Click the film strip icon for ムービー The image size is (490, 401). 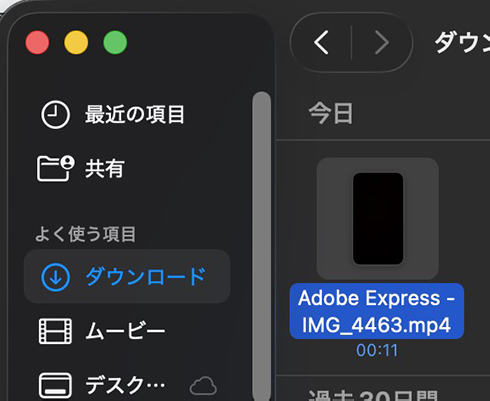[55, 331]
